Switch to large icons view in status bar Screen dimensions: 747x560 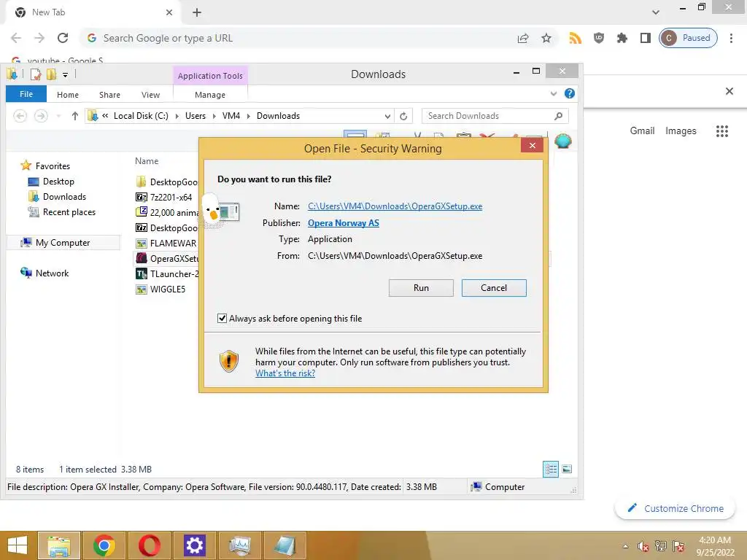pos(567,469)
